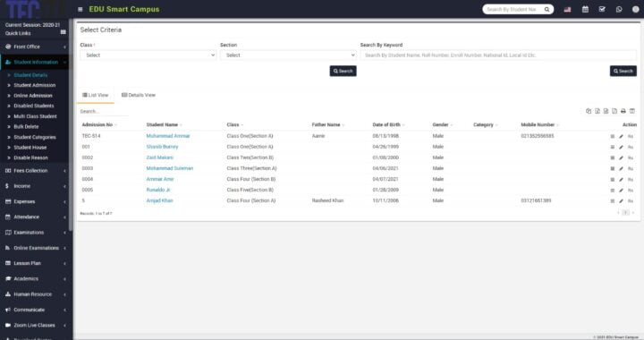Image resolution: width=644 pixels, height=340 pixels.
Task: Collapse the Student Information menu
Action: coord(35,62)
